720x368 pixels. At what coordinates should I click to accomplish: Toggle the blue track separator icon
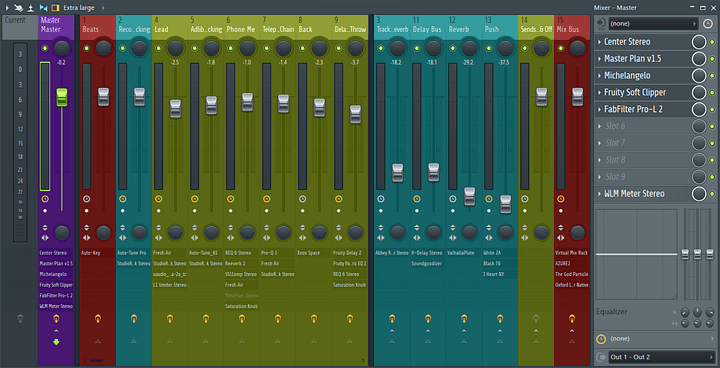tap(44, 7)
